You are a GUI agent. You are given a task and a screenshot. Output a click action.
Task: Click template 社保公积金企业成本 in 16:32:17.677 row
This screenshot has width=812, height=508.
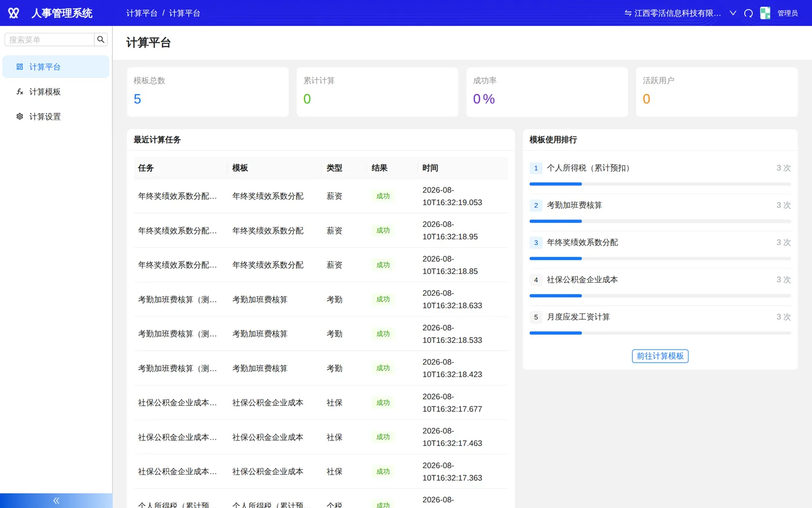268,402
